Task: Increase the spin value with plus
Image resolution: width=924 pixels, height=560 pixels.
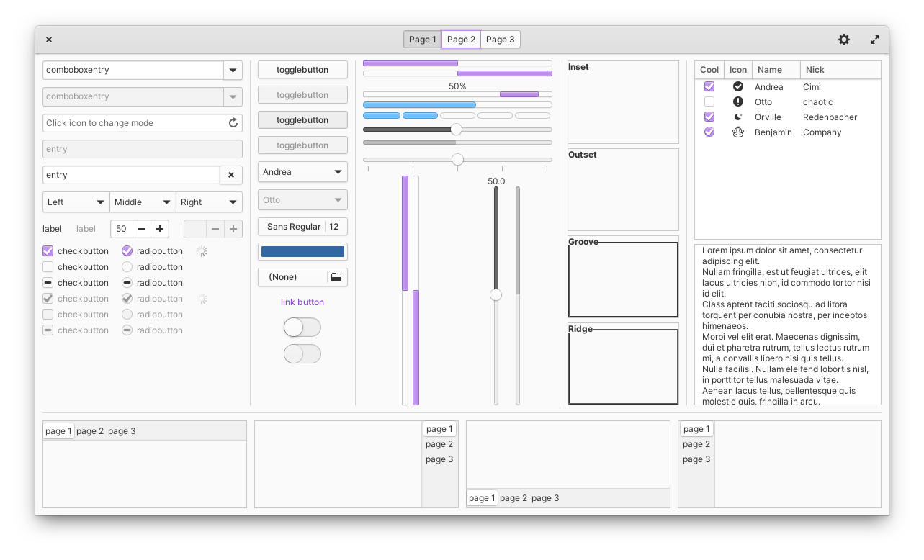Action: pos(160,229)
